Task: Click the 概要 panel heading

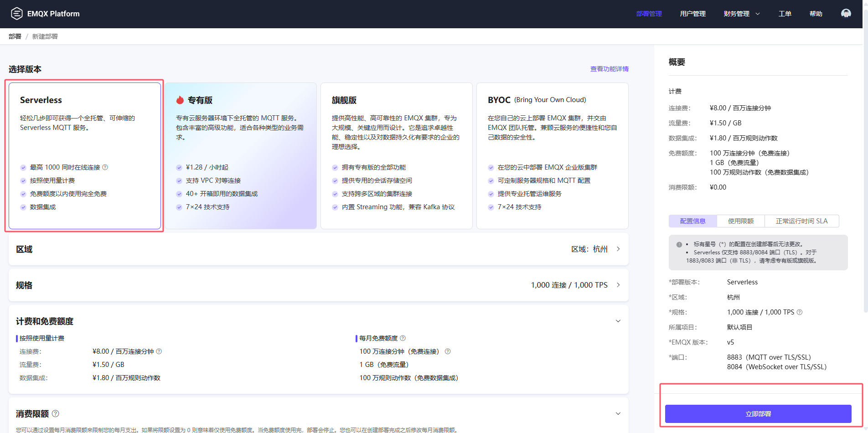Action: pos(677,62)
